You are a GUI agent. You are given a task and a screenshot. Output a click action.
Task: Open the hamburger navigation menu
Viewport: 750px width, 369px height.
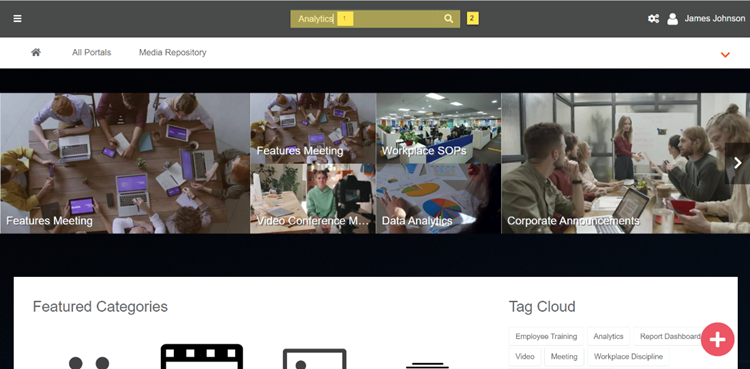[17, 19]
